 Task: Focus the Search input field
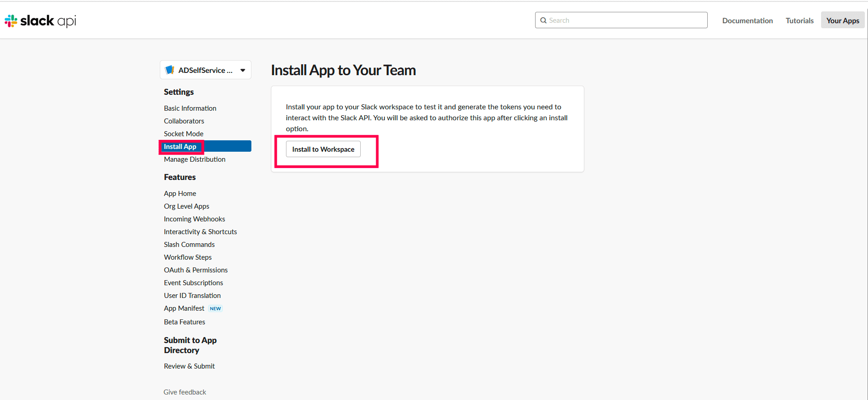click(x=621, y=20)
